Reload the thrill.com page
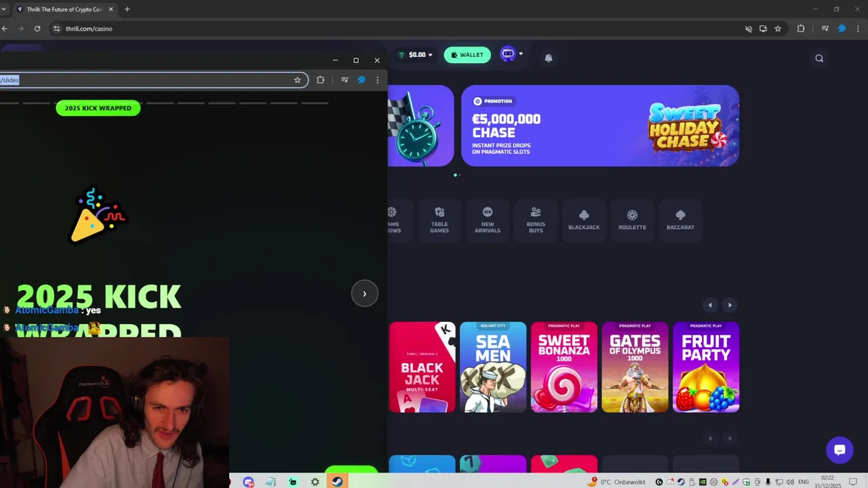The image size is (868, 488). point(37,28)
